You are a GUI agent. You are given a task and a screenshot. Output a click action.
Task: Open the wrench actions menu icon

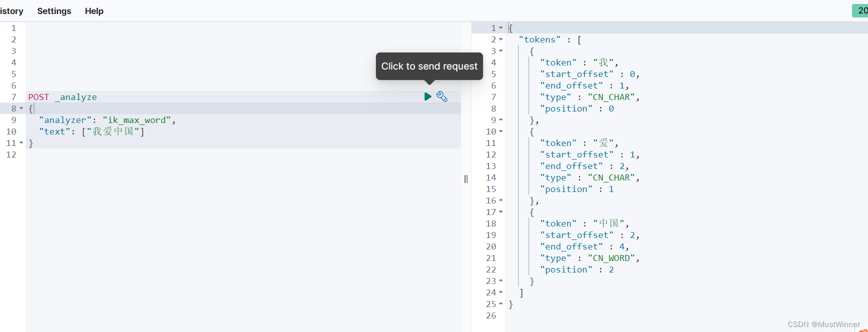[442, 96]
